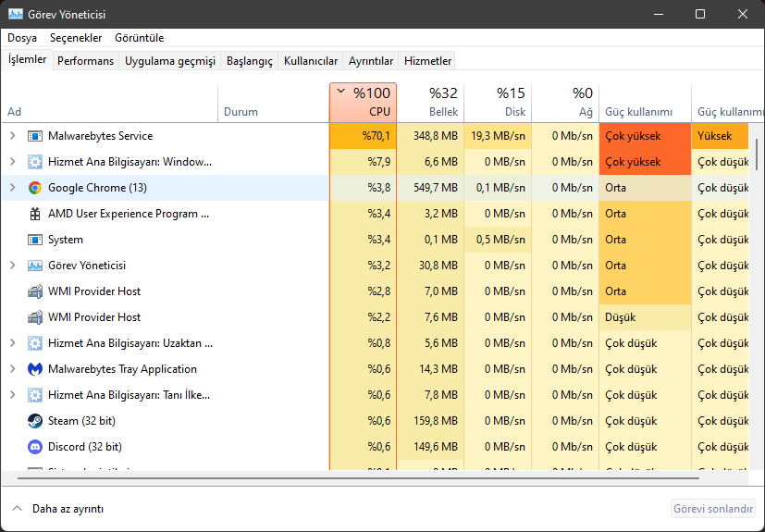Expand Hizmet Ana Bilgisayarı: Tanı İlke row
The height and width of the screenshot is (532, 765).
click(13, 395)
